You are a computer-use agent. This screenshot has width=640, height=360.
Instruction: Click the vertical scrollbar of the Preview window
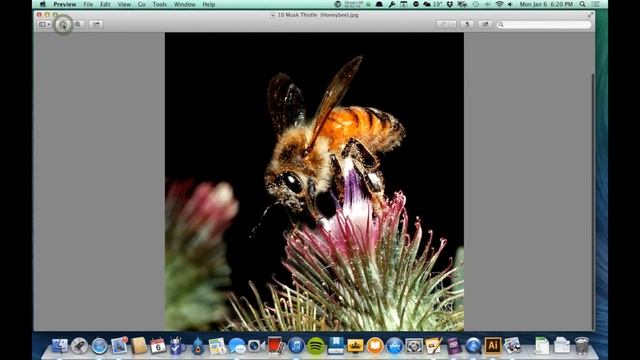[593, 202]
